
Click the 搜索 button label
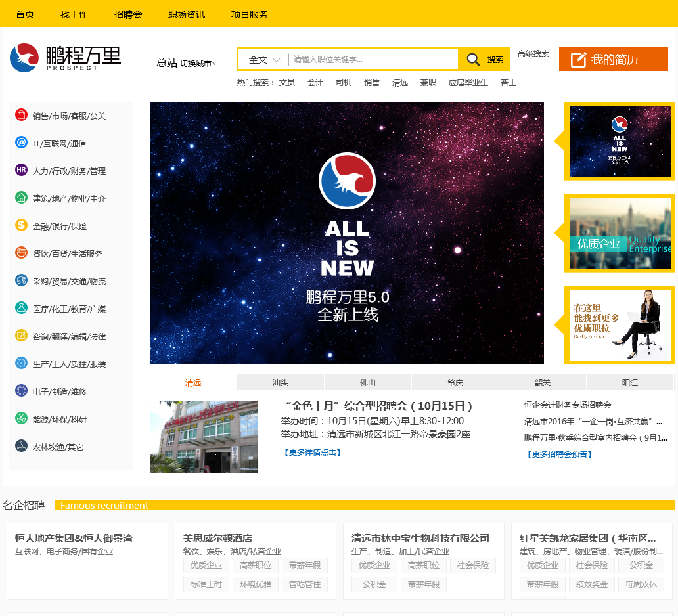[x=495, y=60]
